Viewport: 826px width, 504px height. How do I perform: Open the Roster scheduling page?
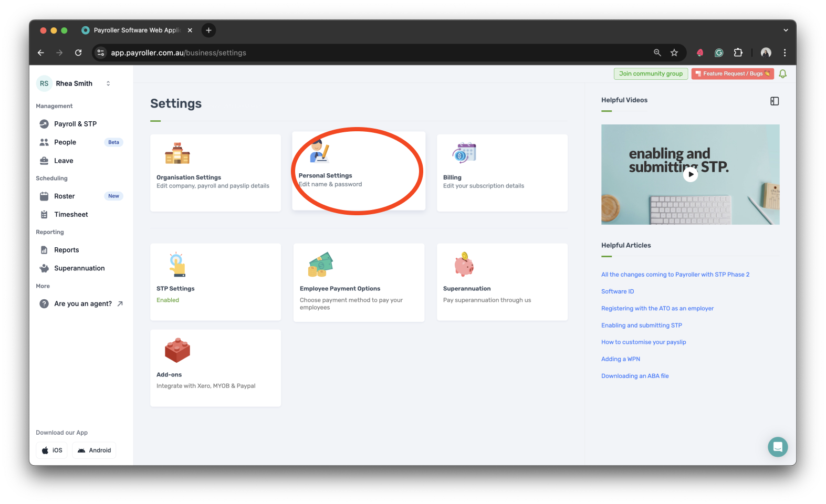[x=65, y=196]
